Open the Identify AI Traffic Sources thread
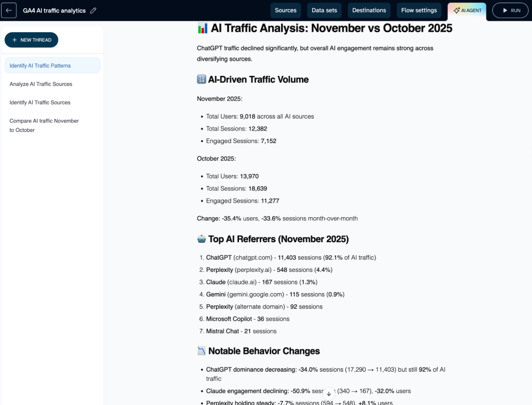This screenshot has width=532, height=405. tap(40, 102)
